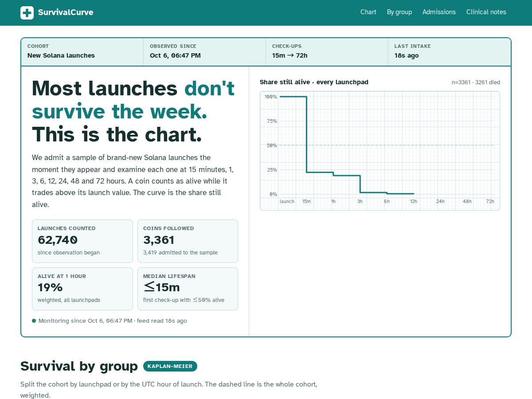Click the "n=3361 · 3261 died" chart caption
This screenshot has height=399, width=532.
click(x=476, y=82)
